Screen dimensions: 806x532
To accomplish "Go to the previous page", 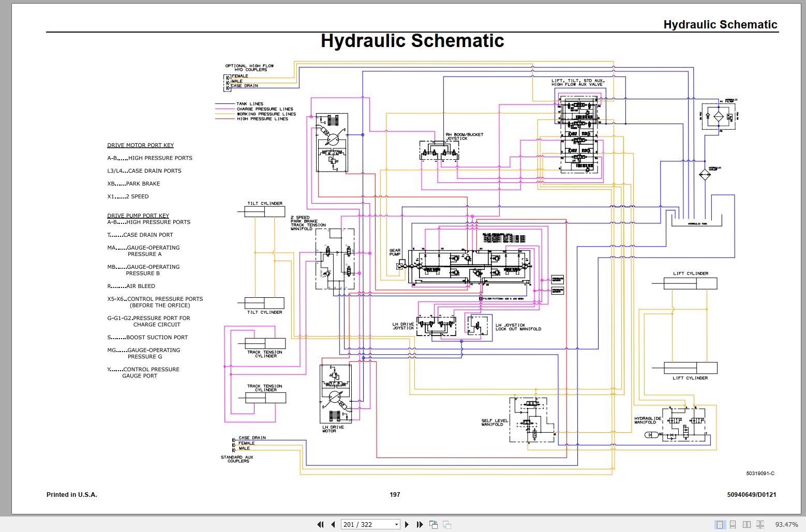I will point(333,524).
